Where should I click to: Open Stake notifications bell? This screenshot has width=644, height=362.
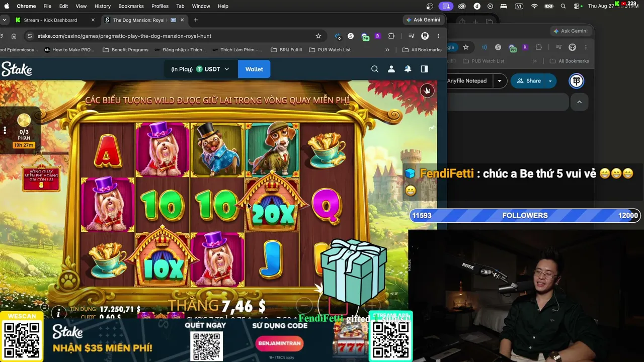coord(408,69)
